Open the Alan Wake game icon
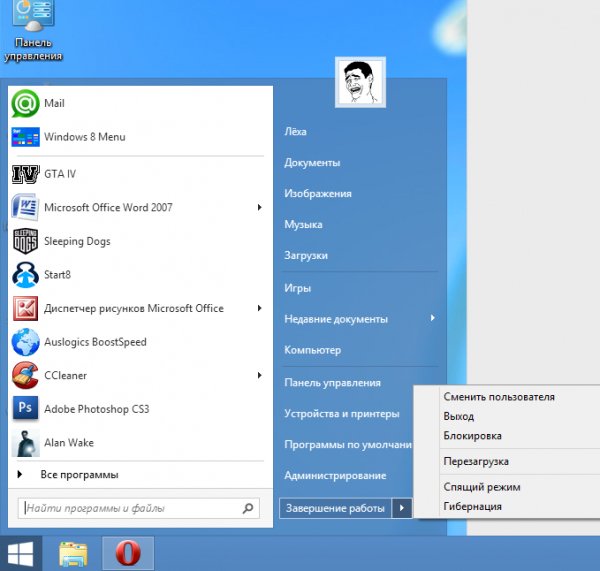 coord(25,443)
